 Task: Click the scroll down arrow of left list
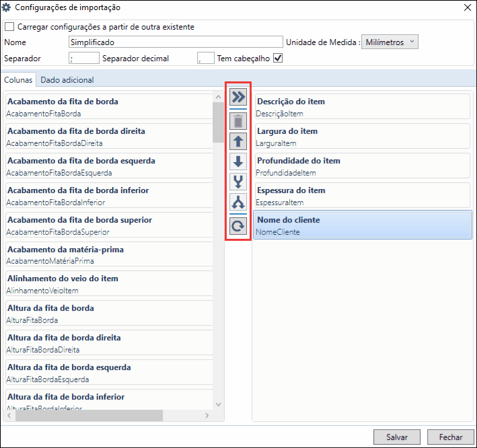[x=218, y=404]
